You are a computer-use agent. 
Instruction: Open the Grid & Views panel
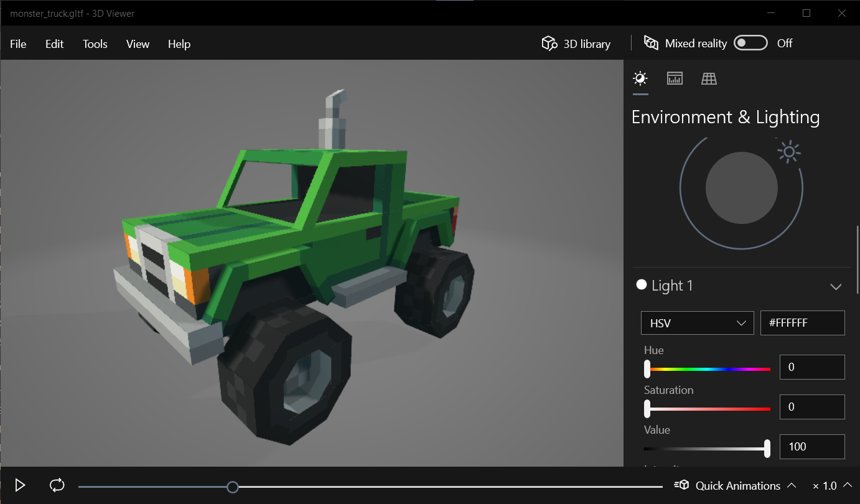(709, 78)
